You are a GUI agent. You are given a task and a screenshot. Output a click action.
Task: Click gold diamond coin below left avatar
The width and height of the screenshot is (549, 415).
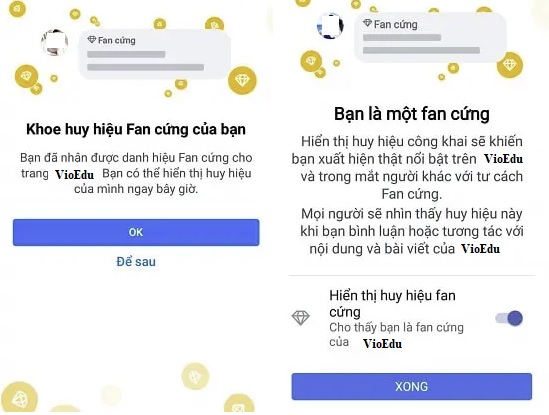27,76
